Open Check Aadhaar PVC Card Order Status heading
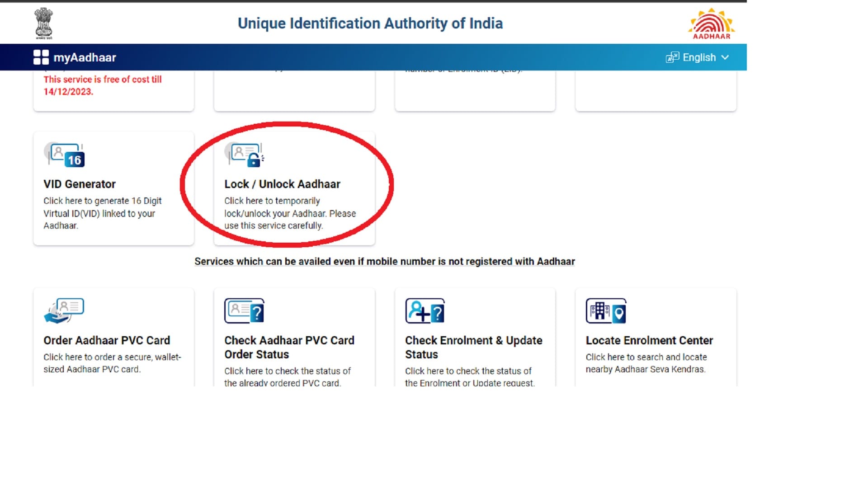 coord(289,347)
